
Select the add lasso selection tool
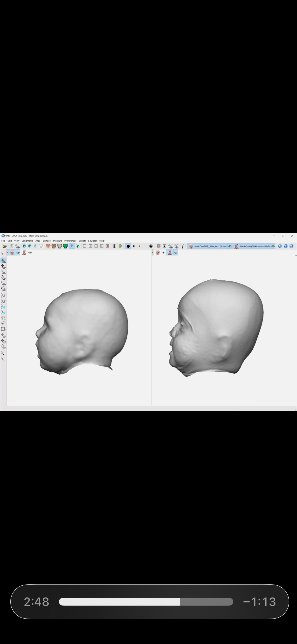3,318
